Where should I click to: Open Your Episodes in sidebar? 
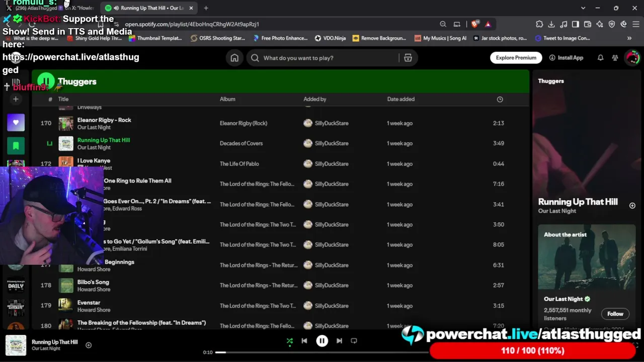tap(16, 146)
